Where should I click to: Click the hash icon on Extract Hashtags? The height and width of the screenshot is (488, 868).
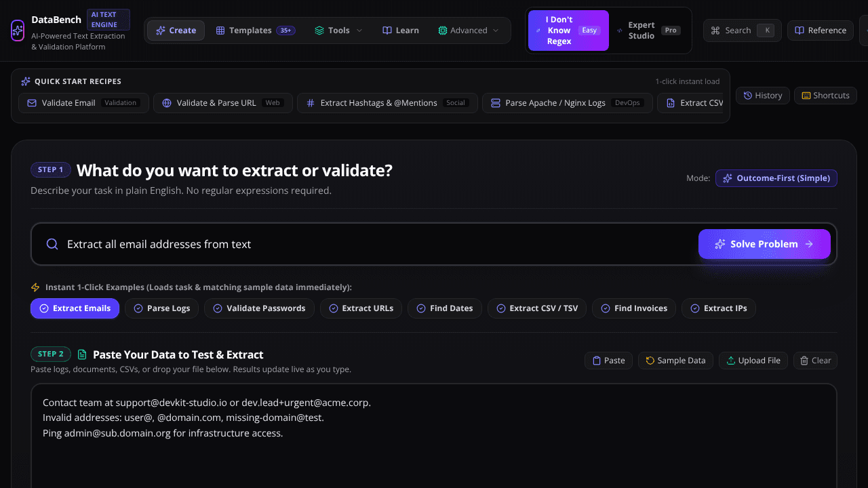311,103
